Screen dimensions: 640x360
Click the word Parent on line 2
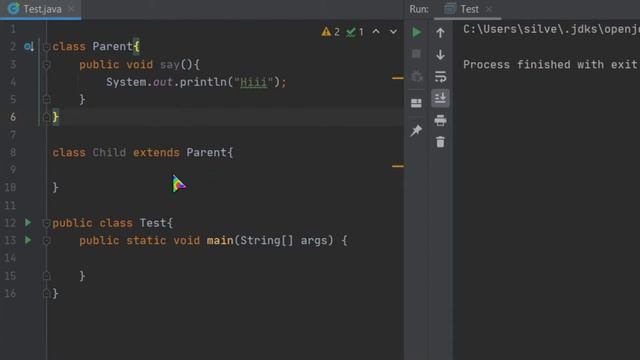pos(112,47)
